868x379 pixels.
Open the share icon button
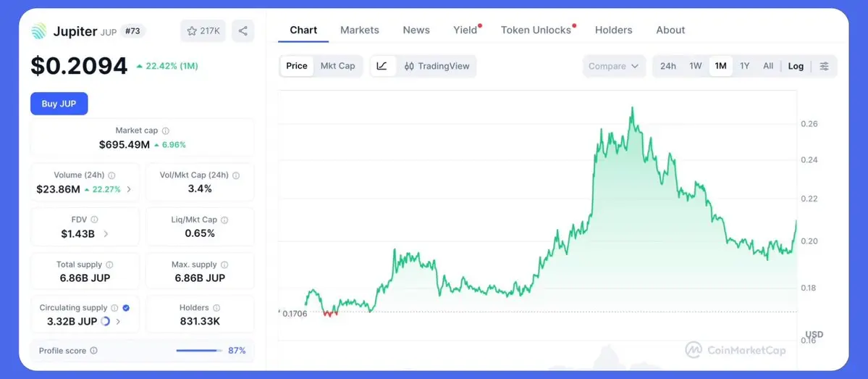pos(243,31)
